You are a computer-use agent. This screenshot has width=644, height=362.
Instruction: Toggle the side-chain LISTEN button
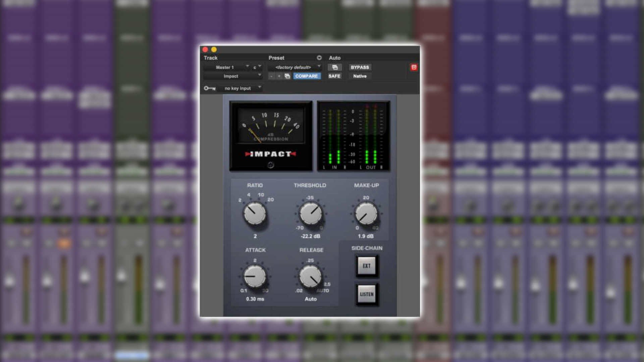pos(366,294)
